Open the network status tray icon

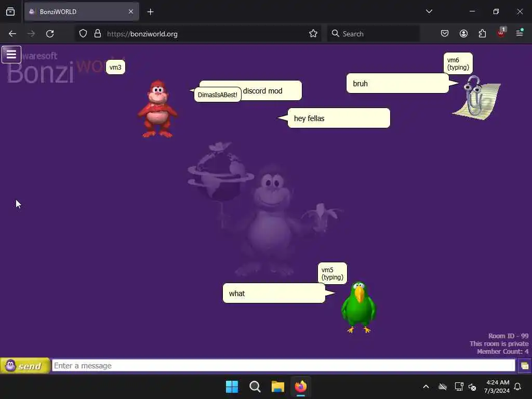coord(459,387)
